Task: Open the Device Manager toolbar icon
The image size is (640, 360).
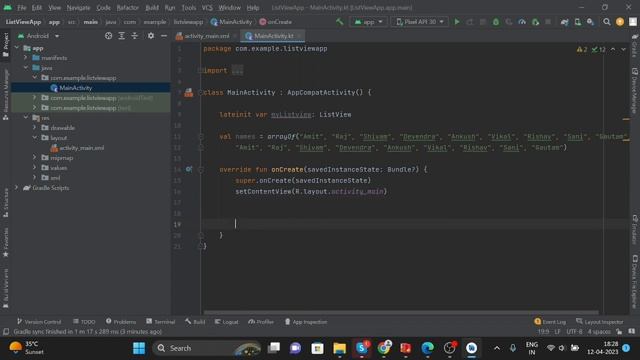Action: tap(578, 22)
